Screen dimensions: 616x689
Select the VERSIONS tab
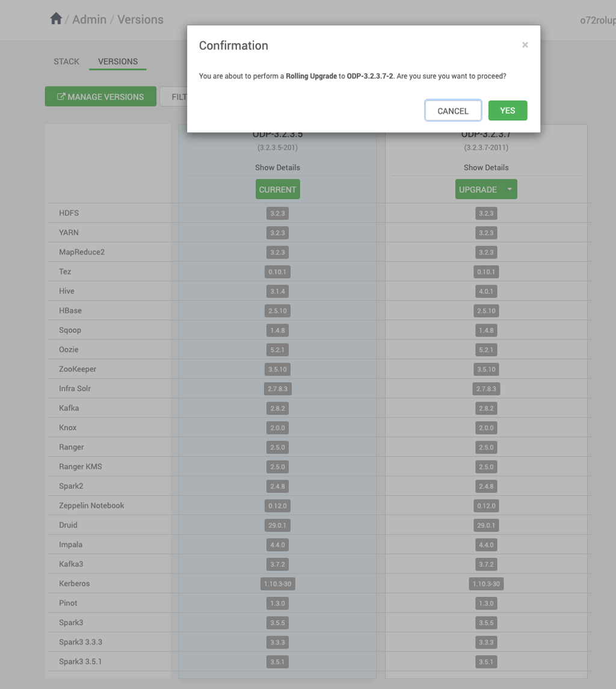click(118, 61)
